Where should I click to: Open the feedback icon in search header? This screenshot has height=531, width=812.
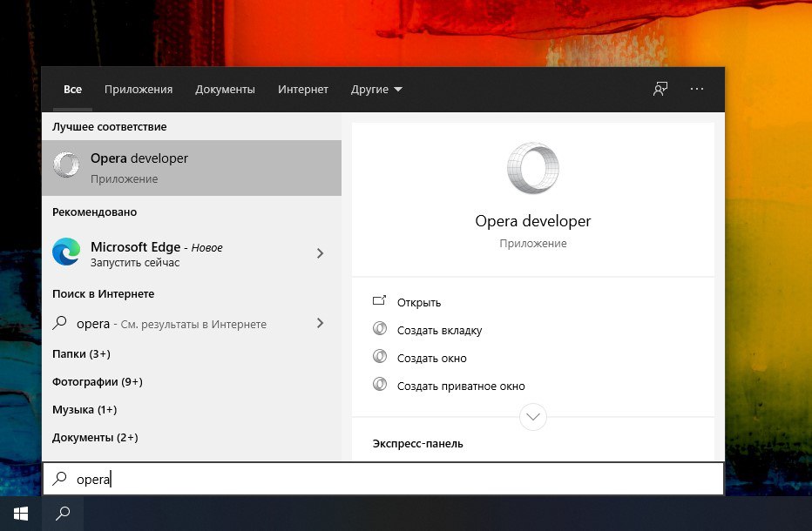click(x=660, y=89)
